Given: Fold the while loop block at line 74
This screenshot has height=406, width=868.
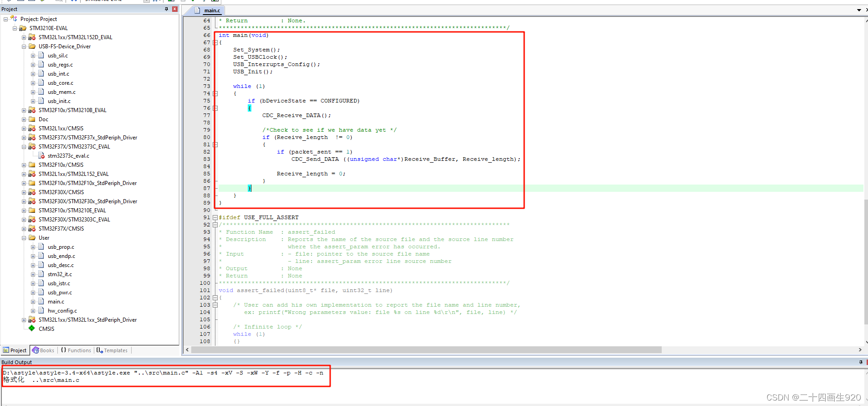Looking at the screenshot, I should (215, 93).
